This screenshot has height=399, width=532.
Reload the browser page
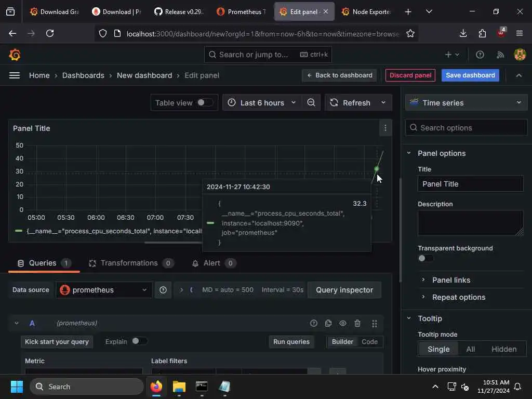pyautogui.click(x=50, y=33)
